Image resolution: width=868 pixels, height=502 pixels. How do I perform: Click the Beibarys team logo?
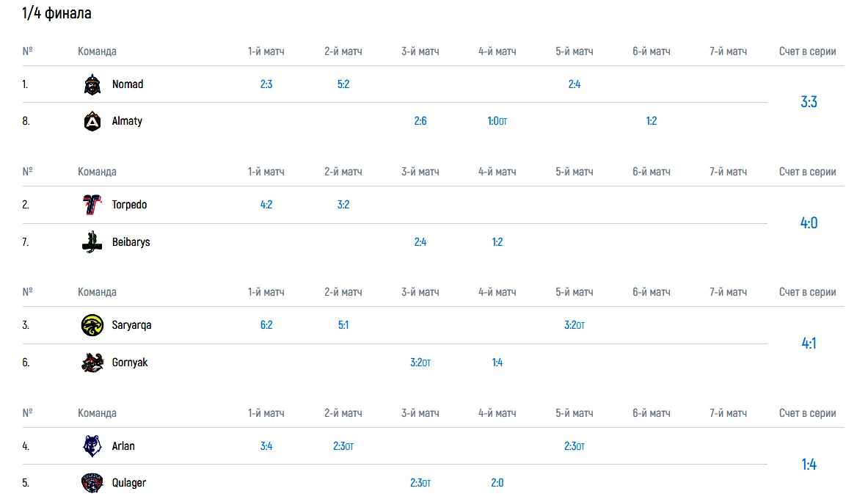click(92, 241)
